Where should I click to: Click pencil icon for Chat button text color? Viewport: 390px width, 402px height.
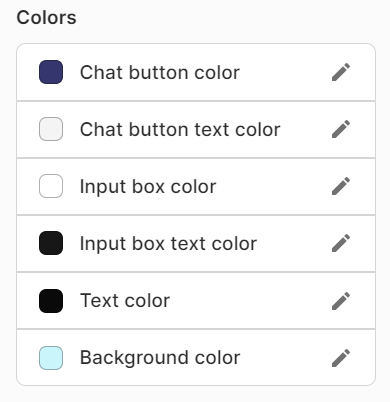point(341,129)
